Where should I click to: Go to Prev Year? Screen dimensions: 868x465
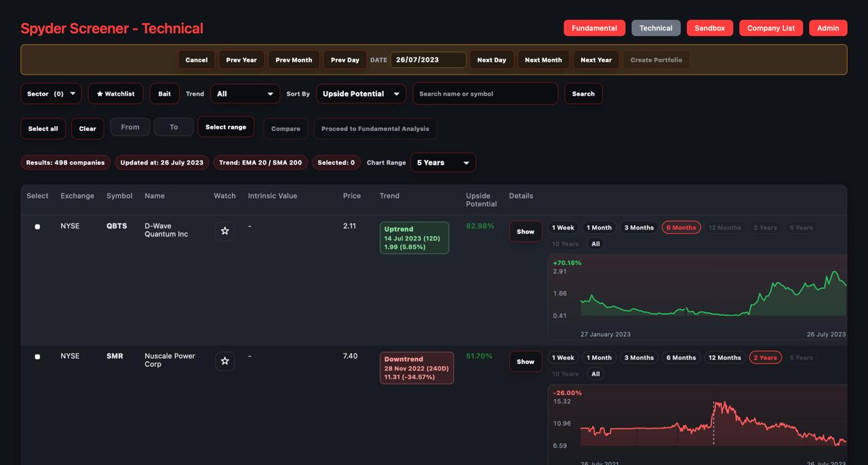241,60
